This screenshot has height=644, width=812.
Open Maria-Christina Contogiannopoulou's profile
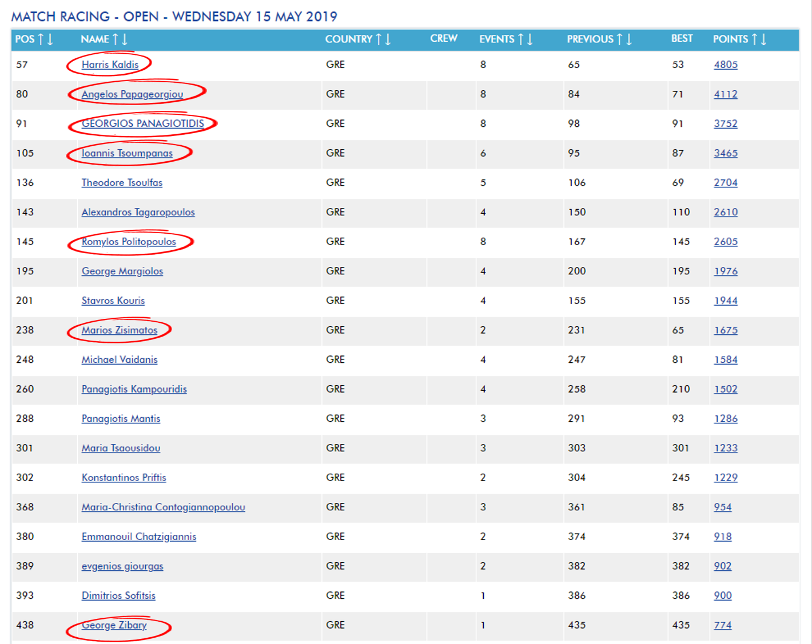(163, 507)
